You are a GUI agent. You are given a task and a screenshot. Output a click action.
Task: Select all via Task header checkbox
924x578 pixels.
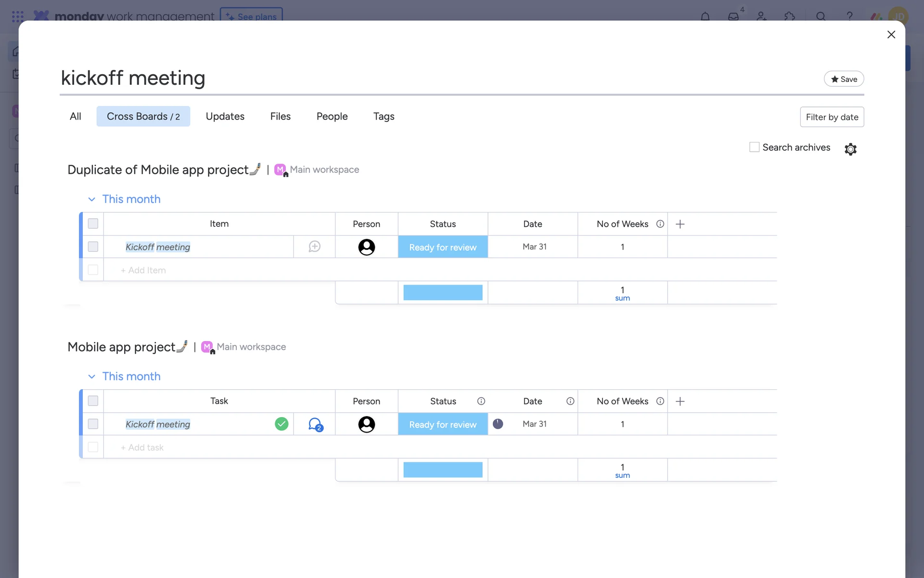pos(93,401)
